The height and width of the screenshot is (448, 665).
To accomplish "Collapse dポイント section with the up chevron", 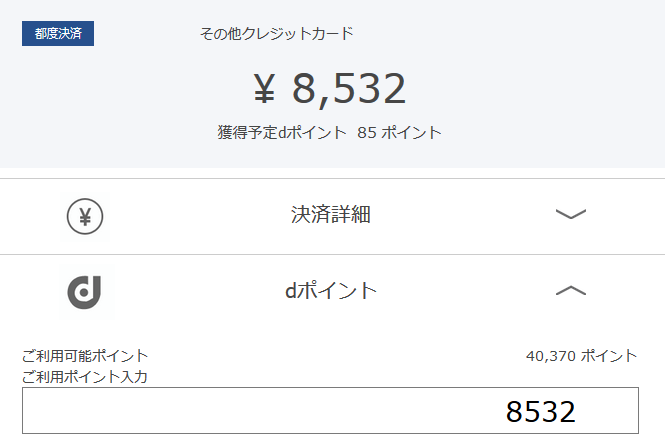I will tap(571, 291).
